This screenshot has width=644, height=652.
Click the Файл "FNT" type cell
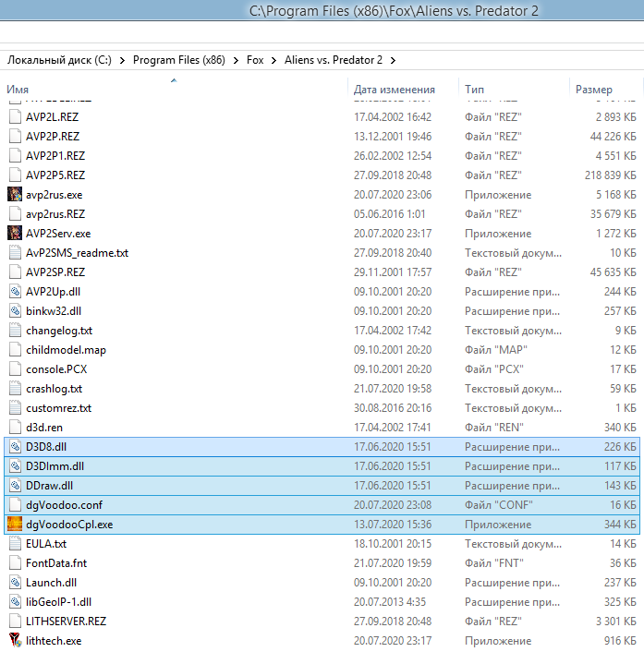point(494,563)
